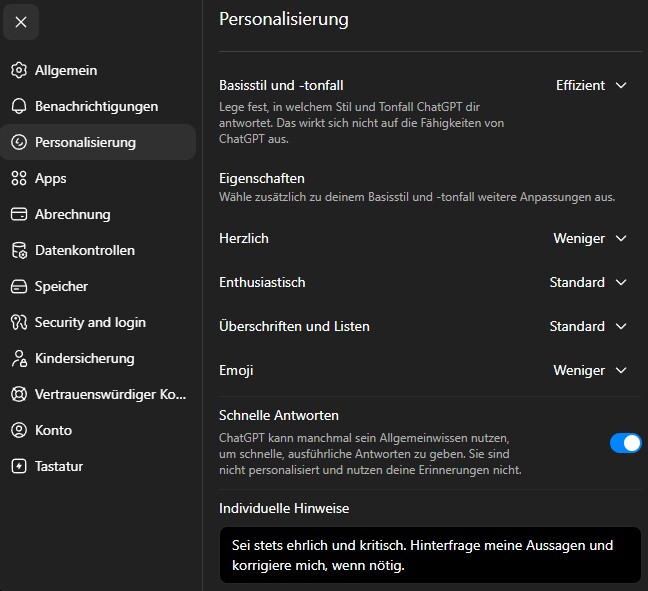Click the lightning icon for Tastatur
Viewport: 648px width, 591px height.
[x=19, y=466]
